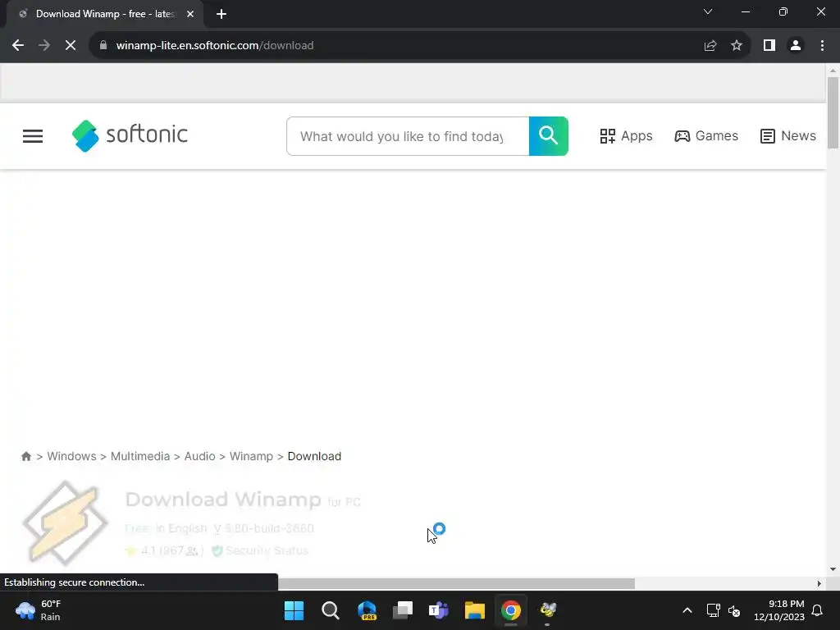Open a new browser tab
Viewport: 840px width, 630px height.
coord(221,14)
